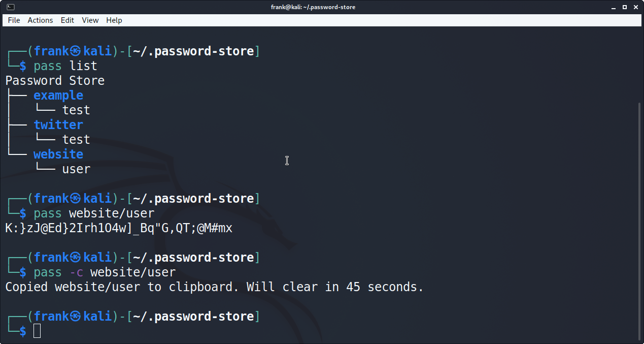Open the Help menu
644x344 pixels.
114,20
